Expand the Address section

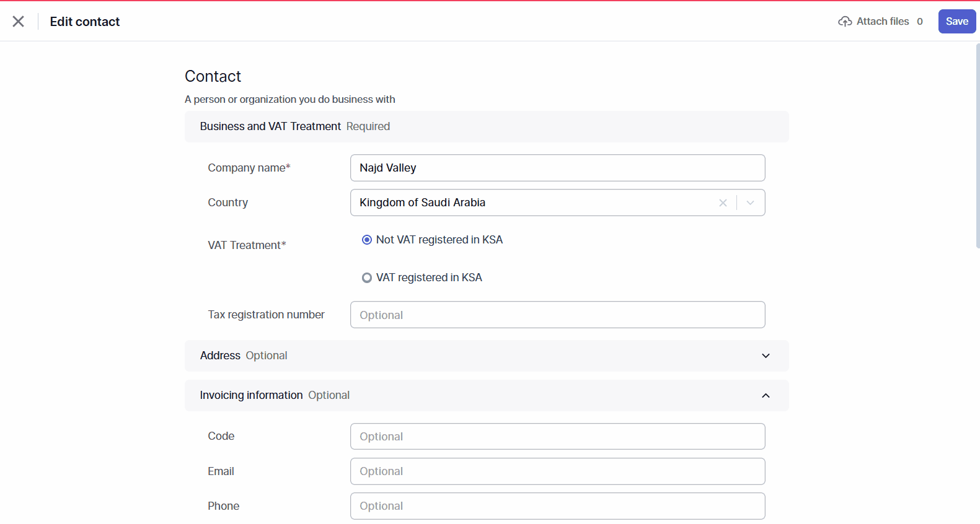coord(487,356)
